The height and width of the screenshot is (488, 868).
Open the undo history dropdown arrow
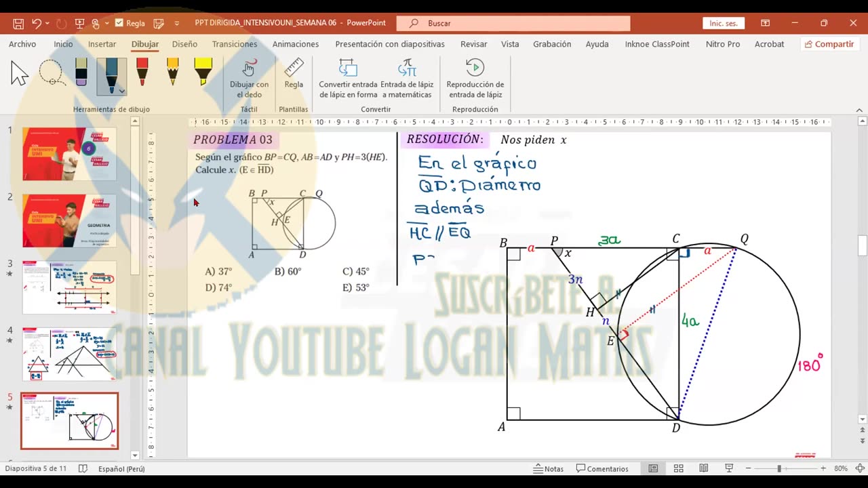(x=47, y=23)
